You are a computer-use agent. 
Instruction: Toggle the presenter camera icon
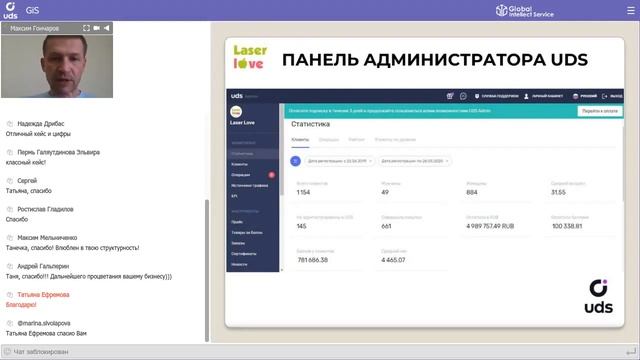(x=96, y=28)
